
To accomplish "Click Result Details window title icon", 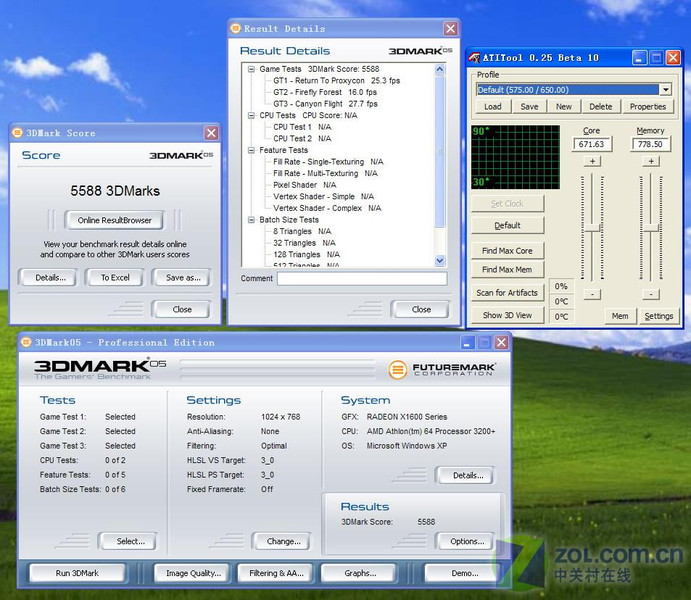I will (x=236, y=29).
